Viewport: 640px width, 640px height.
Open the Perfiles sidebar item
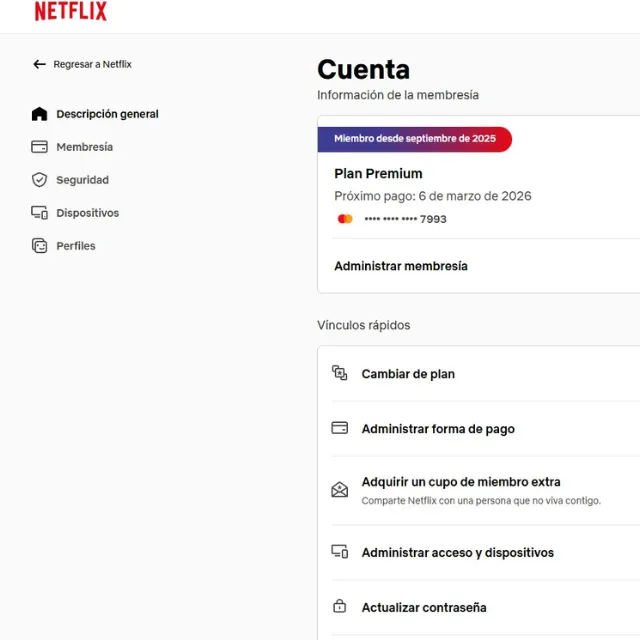click(76, 246)
